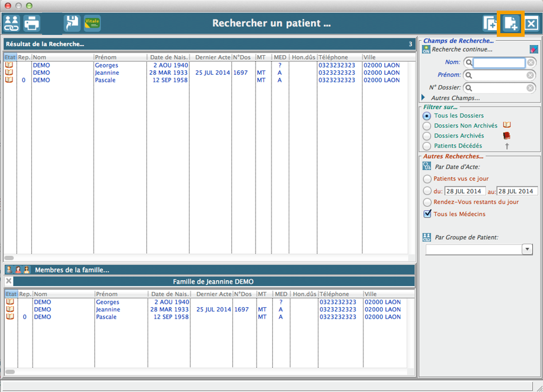Close the family panel with the X icon
The width and height of the screenshot is (543, 392).
coord(9,281)
